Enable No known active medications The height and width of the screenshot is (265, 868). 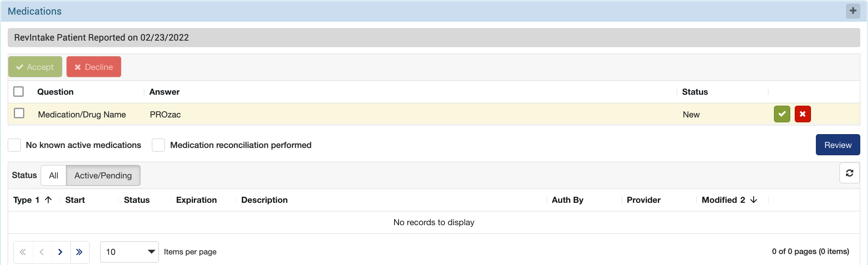(15, 145)
